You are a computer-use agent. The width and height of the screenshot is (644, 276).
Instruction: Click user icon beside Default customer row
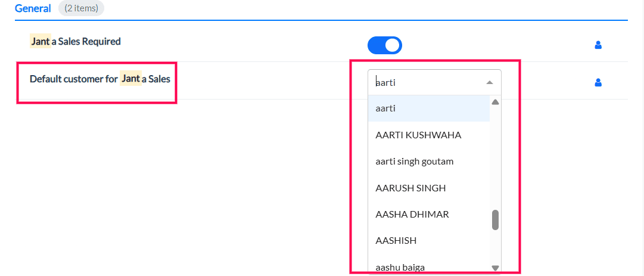[x=598, y=83]
